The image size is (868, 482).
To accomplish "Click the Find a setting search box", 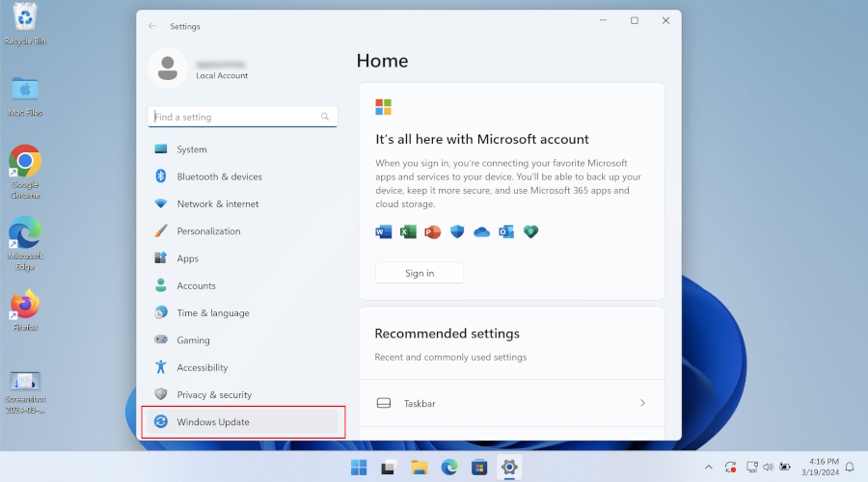I will tap(242, 117).
